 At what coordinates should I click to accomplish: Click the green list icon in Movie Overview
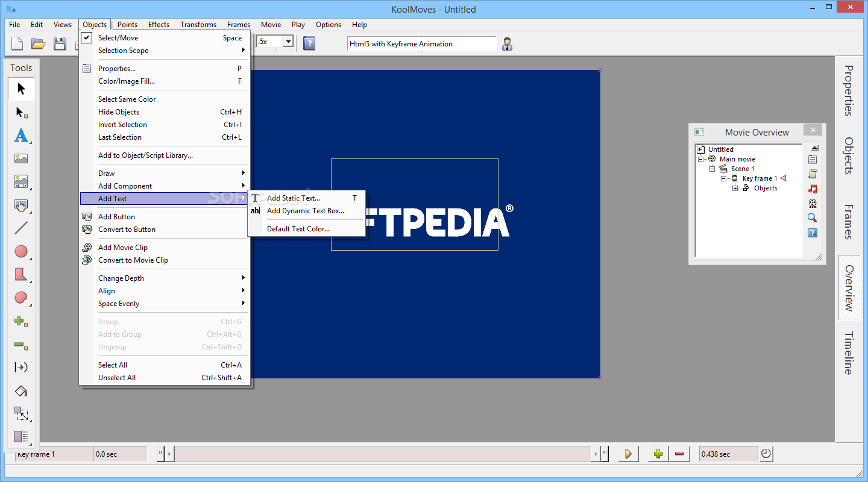point(813,160)
